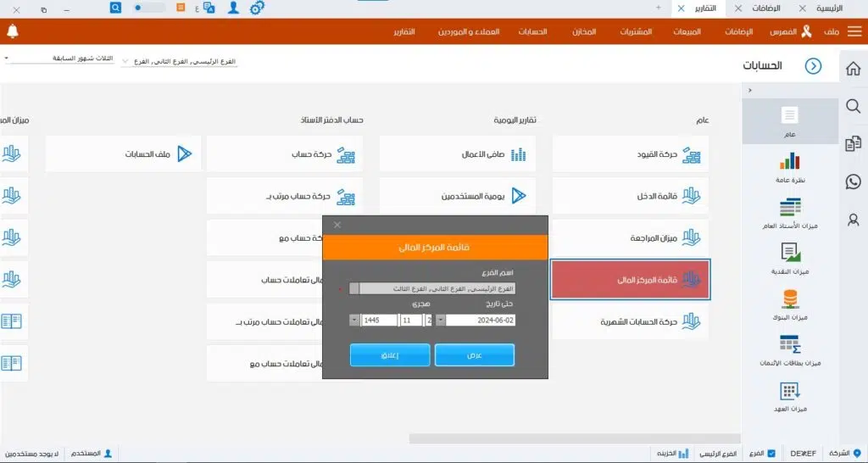Open the الحسابات menu in orange bar
This screenshot has width=868, height=463.
[x=532, y=31]
